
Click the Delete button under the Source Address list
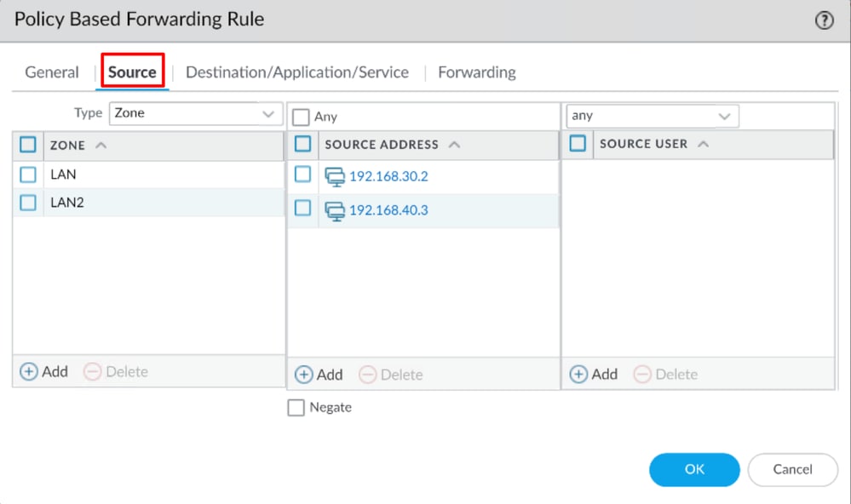391,375
